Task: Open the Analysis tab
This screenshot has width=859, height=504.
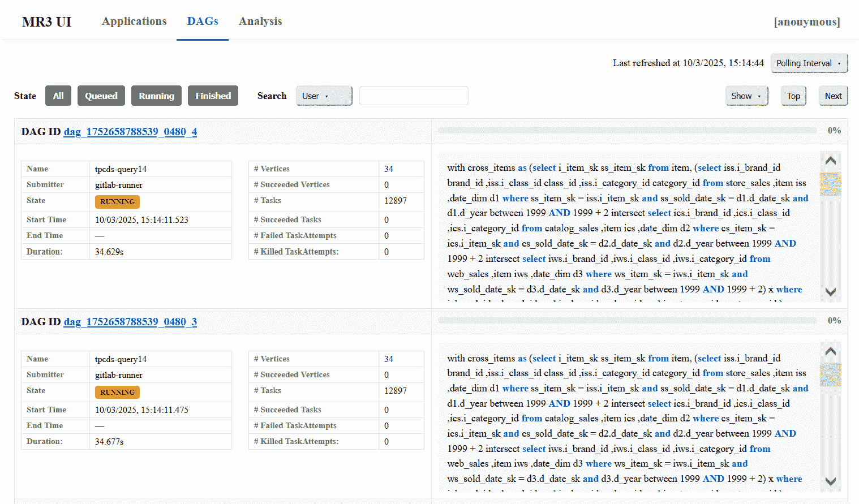Action: click(x=260, y=21)
